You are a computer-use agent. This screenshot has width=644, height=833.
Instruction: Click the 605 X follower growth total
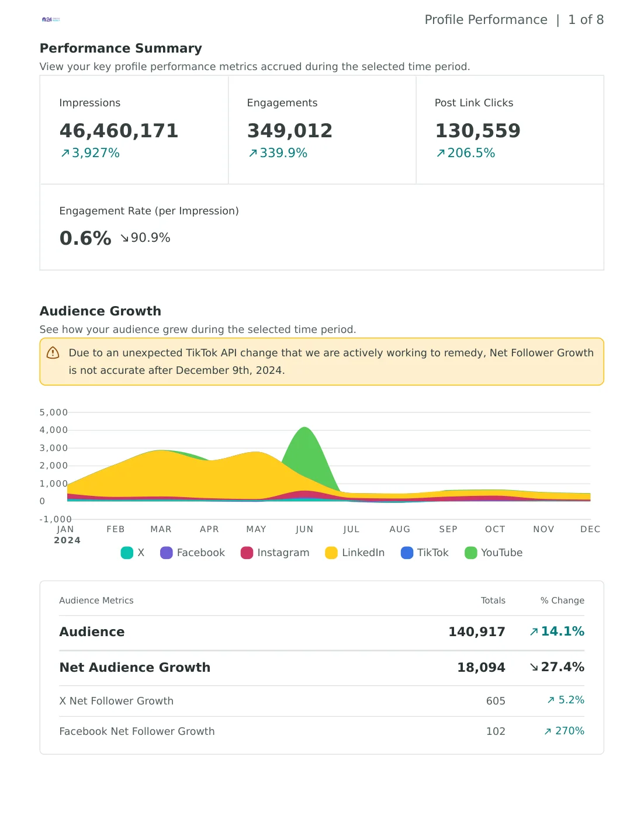(496, 701)
